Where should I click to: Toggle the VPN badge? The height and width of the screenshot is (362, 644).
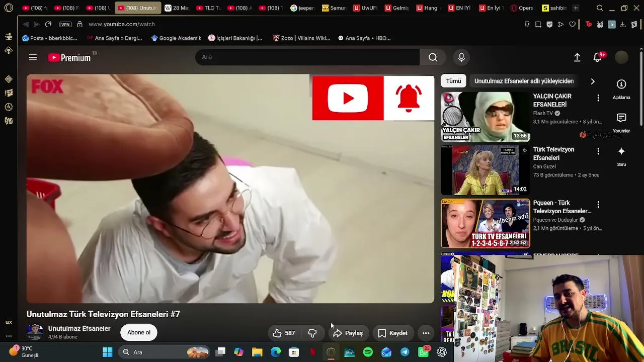pos(65,24)
